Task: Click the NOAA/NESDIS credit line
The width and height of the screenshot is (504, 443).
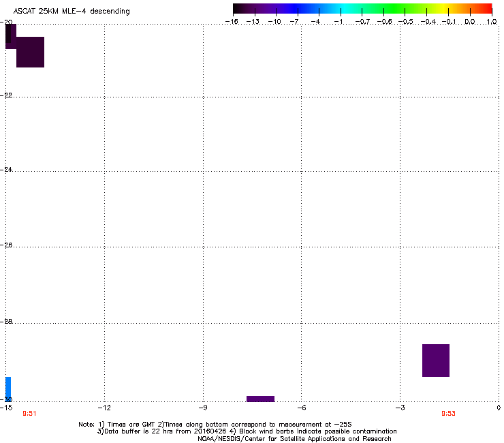Action: coord(294,439)
